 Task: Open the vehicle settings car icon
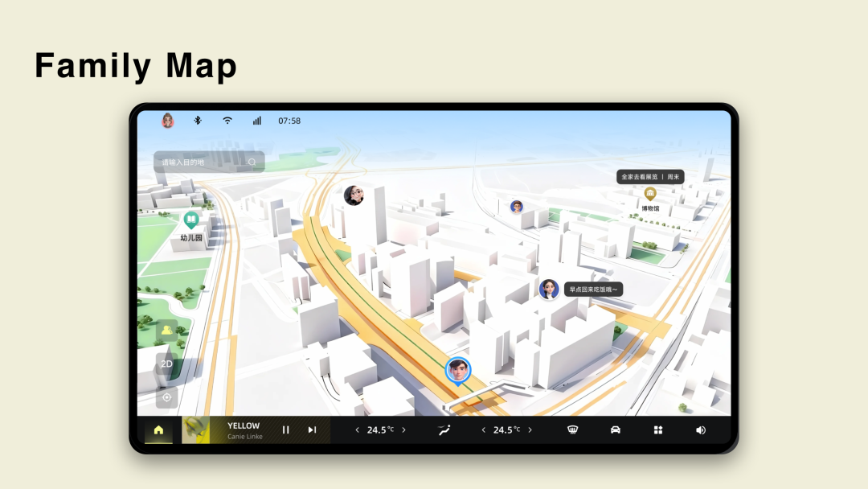[x=615, y=429]
